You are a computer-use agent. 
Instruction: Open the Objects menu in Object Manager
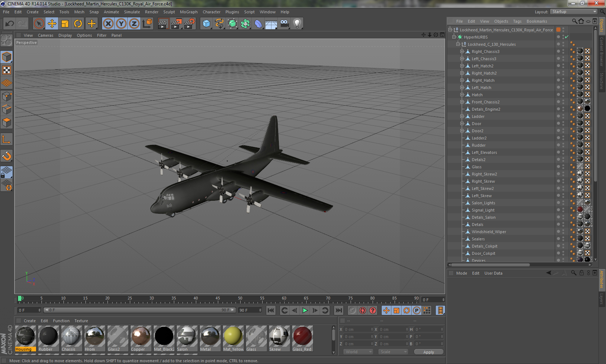501,21
